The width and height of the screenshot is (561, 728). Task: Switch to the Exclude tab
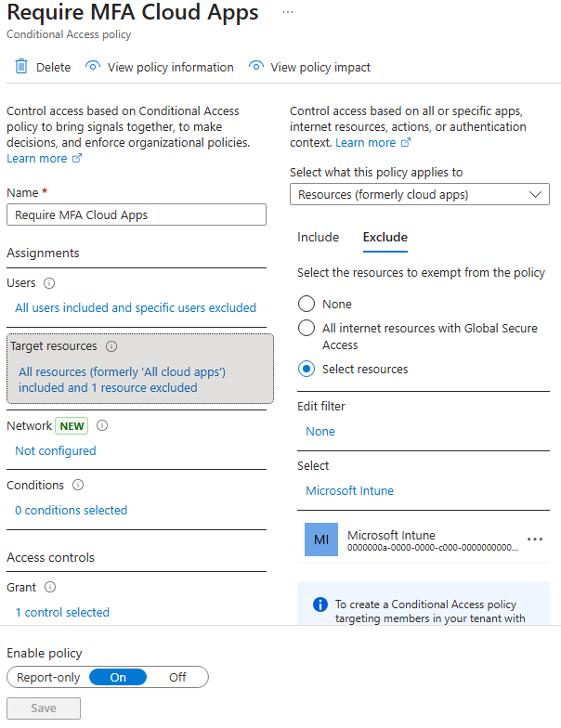pos(385,238)
